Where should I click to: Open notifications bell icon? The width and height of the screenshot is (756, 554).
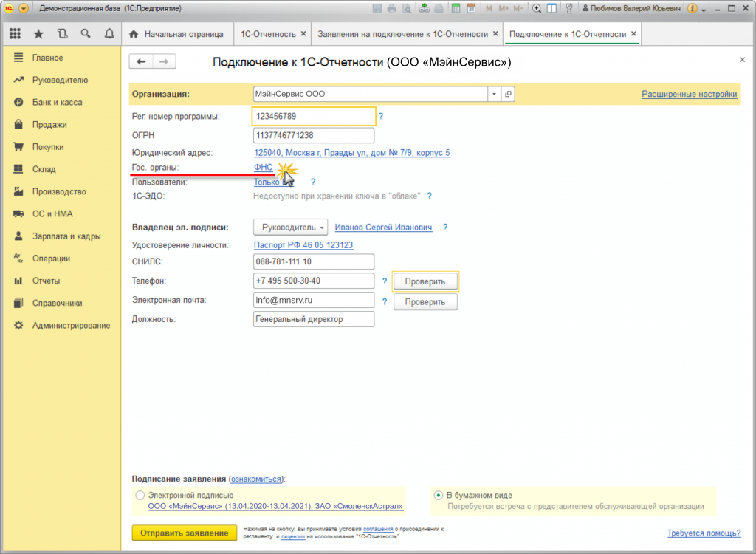pos(109,34)
